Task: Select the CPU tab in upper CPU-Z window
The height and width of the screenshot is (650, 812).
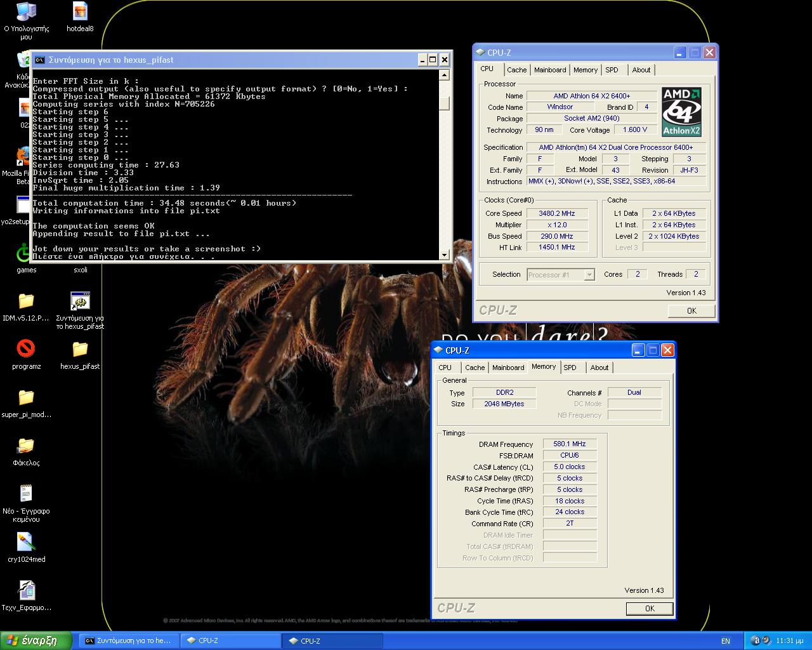Action: [x=487, y=69]
